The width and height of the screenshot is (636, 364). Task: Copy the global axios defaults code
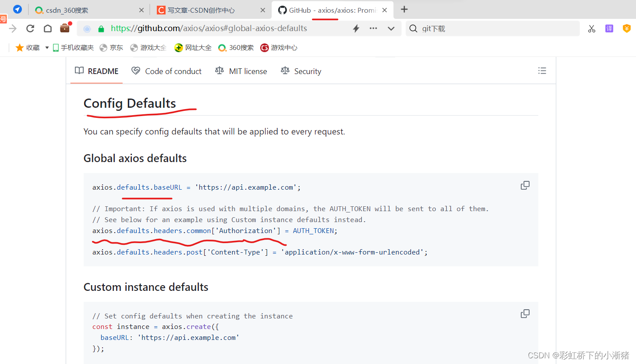[x=525, y=185]
